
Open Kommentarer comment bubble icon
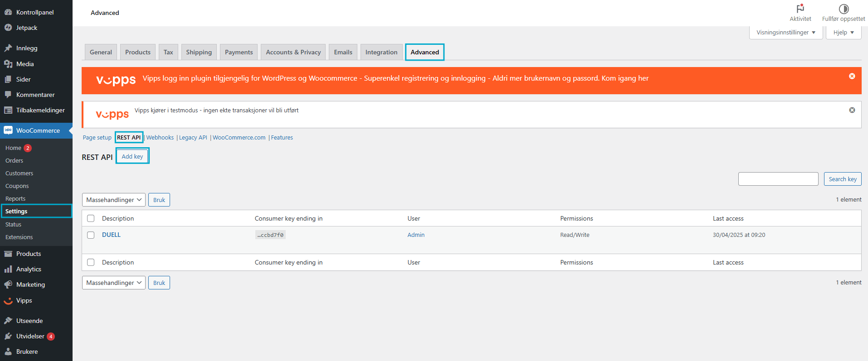point(8,95)
